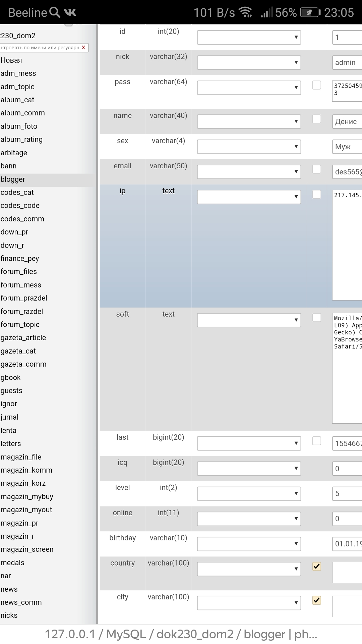Screen dimensions: 362x644
Task: Clear the table filter with red X
Action: (83, 48)
